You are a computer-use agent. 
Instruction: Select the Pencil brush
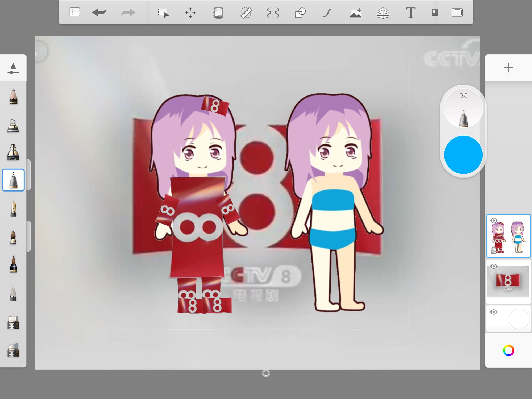[13, 96]
